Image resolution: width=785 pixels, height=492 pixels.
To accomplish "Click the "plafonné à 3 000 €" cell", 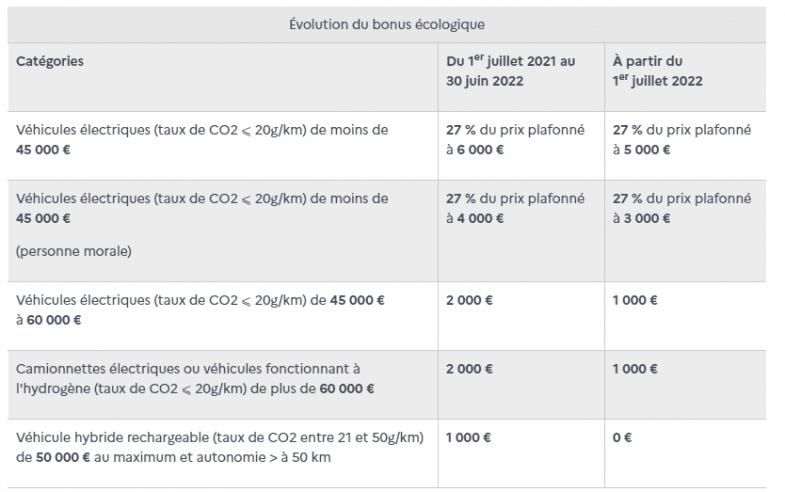I will [681, 208].
